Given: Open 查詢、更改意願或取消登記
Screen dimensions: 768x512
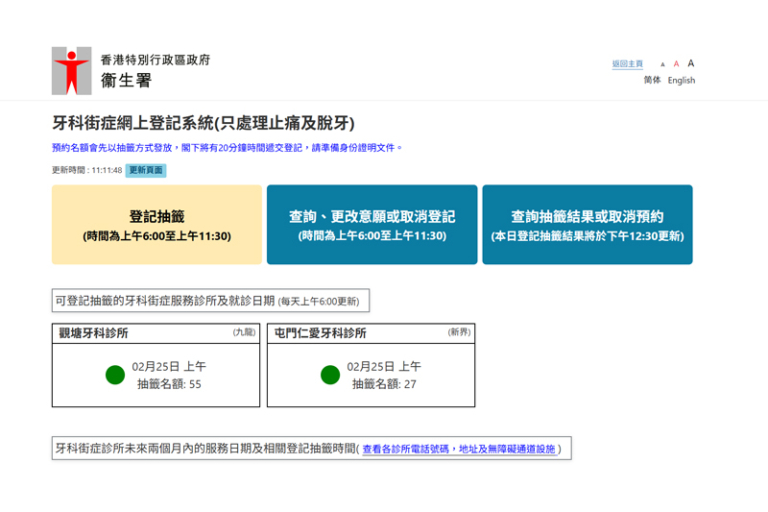Looking at the screenshot, I should coord(372,225).
